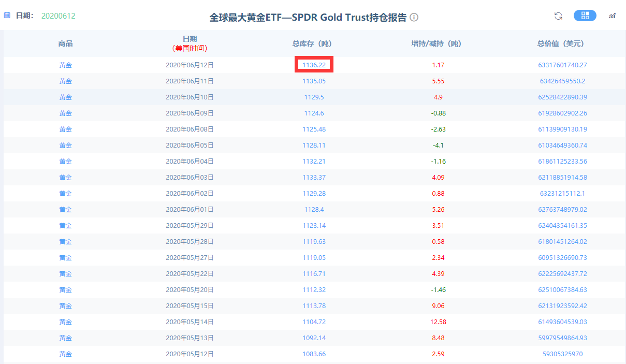Click change value -0.88

[439, 113]
